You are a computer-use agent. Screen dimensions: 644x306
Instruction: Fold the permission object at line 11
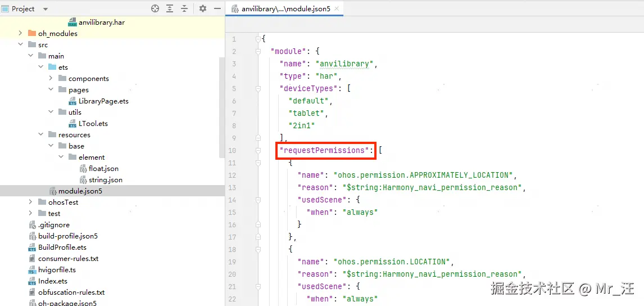[258, 163]
